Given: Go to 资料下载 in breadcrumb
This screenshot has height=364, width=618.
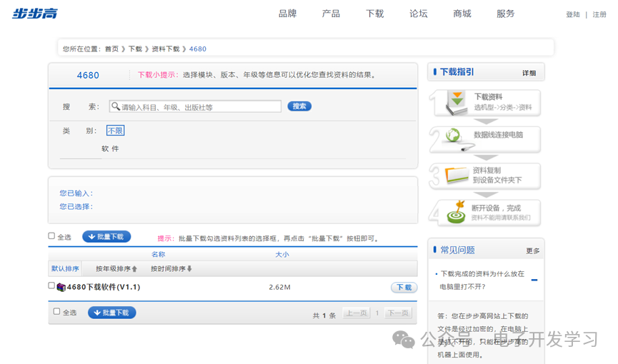Looking at the screenshot, I should (x=166, y=49).
